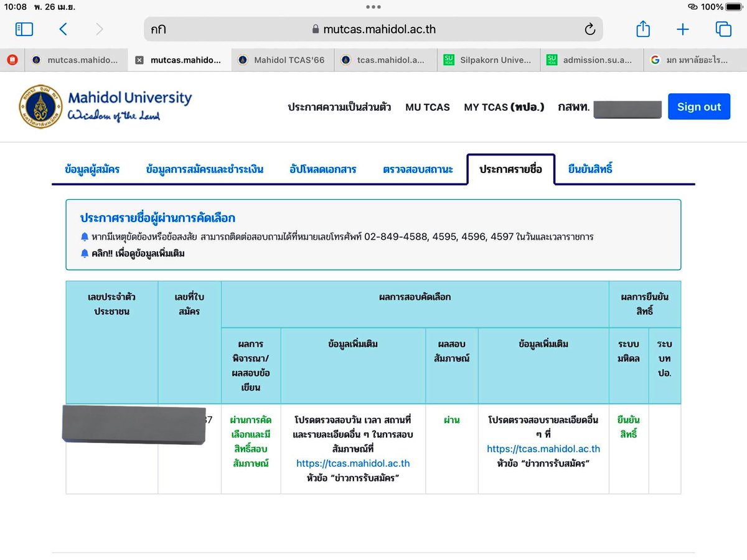Open MY TCAS (ทปอ.) menu item
Screen dimensions: 747x560
504,107
